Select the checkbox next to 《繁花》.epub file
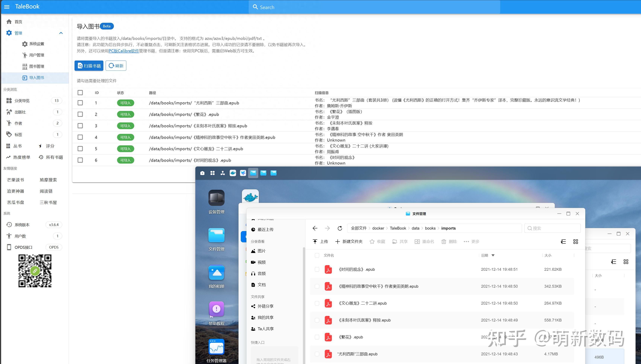 317,337
